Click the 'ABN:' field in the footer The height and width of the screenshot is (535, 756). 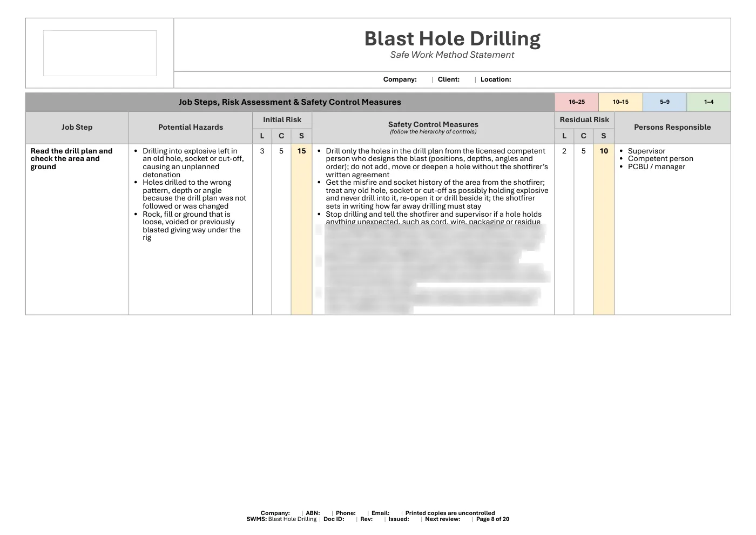313,513
